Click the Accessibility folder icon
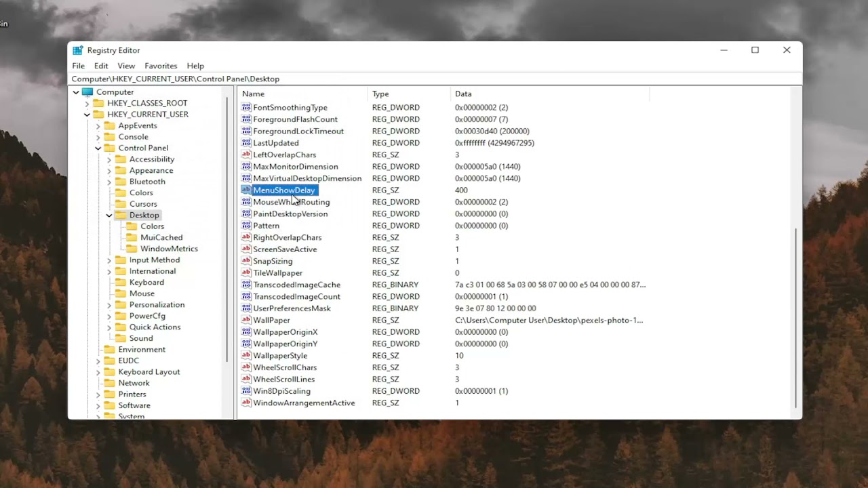868x488 pixels. [121, 159]
